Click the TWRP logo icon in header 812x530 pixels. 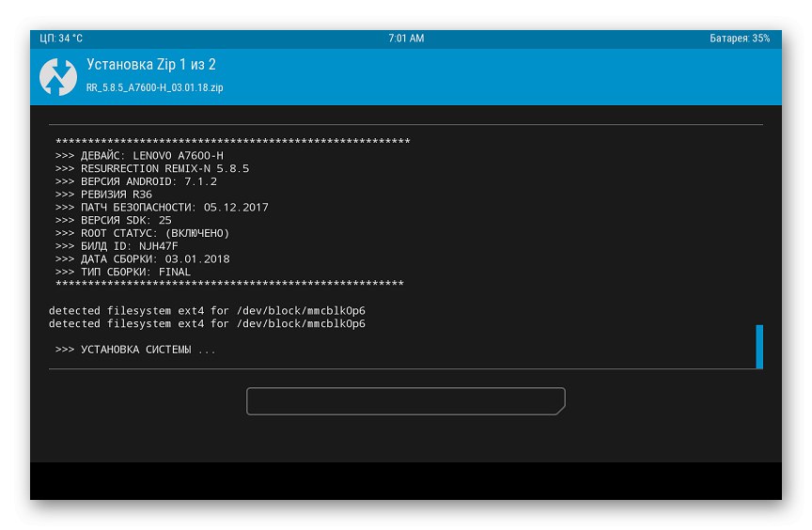pyautogui.click(x=58, y=77)
